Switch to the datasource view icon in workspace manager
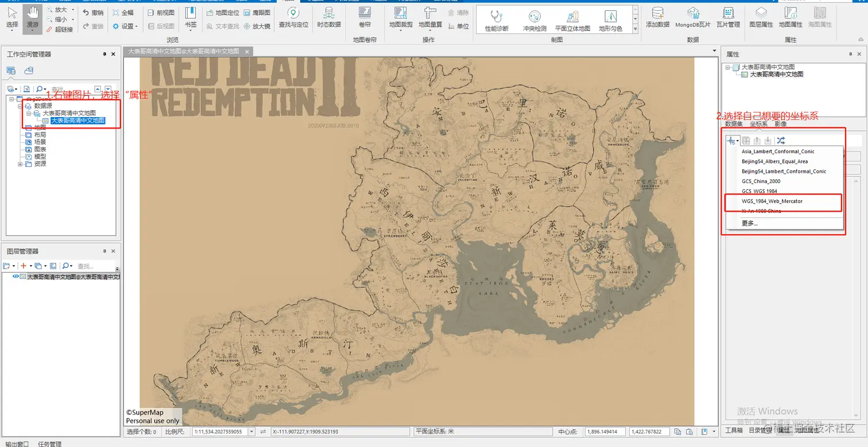Image resolution: width=868 pixels, height=447 pixels. (29, 71)
